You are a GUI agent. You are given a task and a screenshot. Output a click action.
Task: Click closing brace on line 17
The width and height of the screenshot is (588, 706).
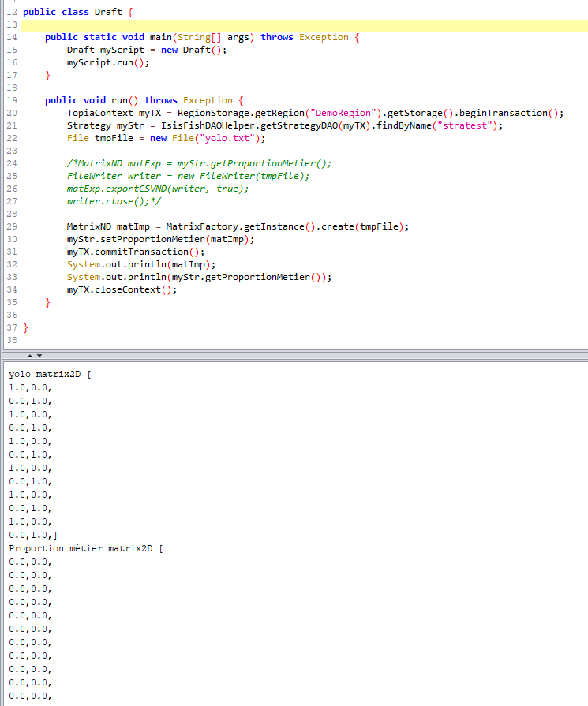pyautogui.click(x=48, y=75)
